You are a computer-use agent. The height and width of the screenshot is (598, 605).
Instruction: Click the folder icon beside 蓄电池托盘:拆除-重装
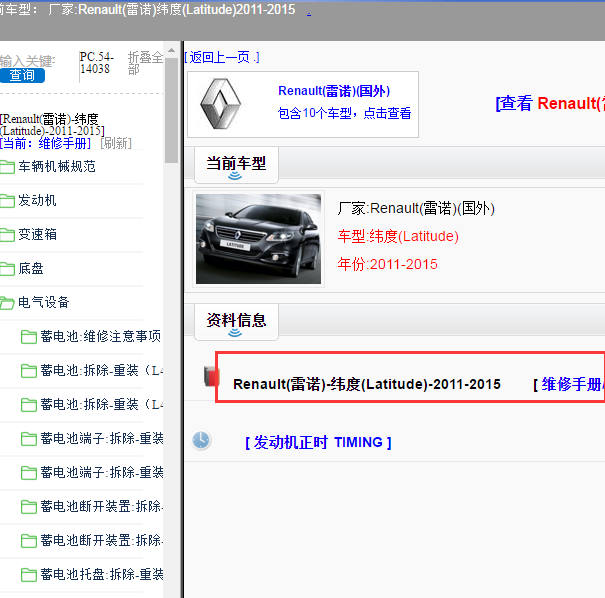click(x=29, y=574)
